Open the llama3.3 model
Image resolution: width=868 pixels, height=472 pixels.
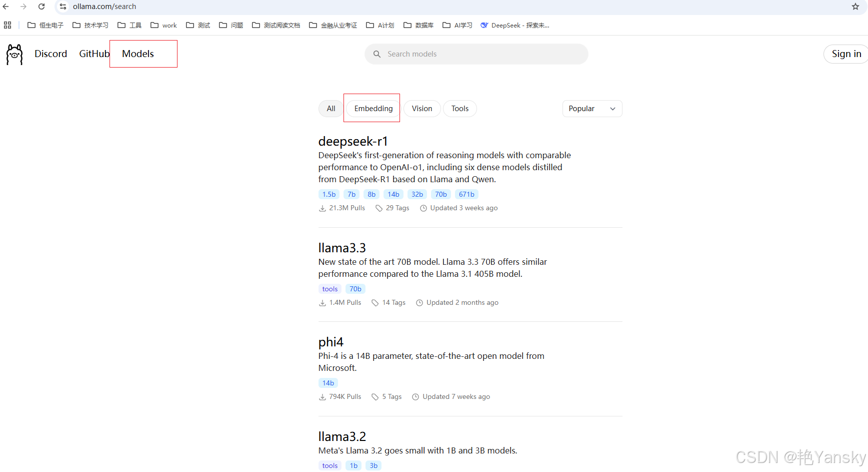pyautogui.click(x=342, y=248)
